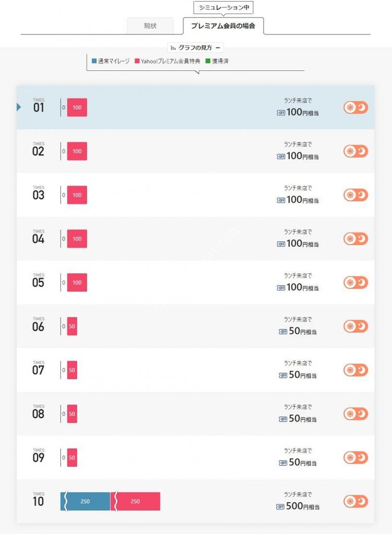392x534 pixels.
Task: Click the blue arrow marker at row 01
Action: tap(19, 107)
